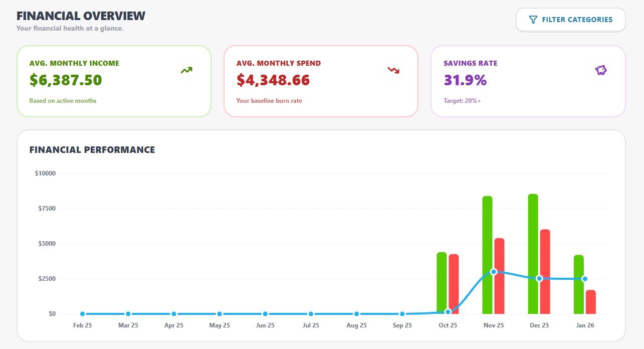Click the piggy bank icon on Savings Rate card
Viewport: 644px width, 349px height.
[x=600, y=70]
